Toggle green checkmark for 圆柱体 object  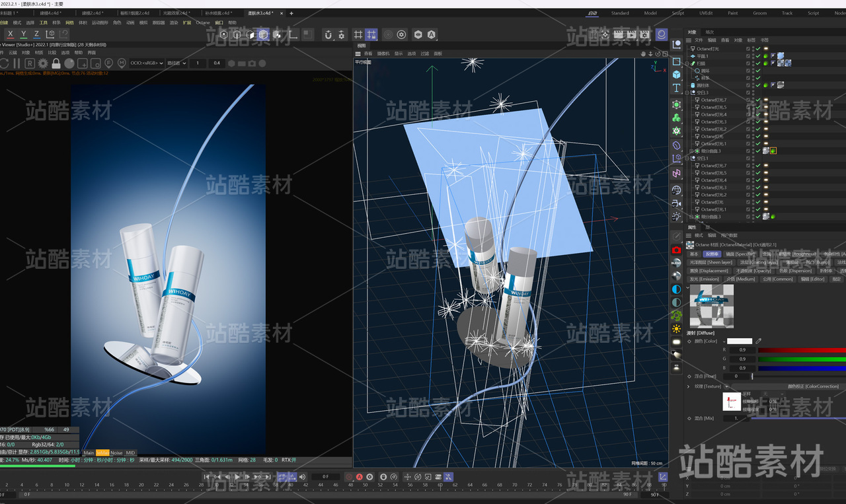click(x=759, y=85)
